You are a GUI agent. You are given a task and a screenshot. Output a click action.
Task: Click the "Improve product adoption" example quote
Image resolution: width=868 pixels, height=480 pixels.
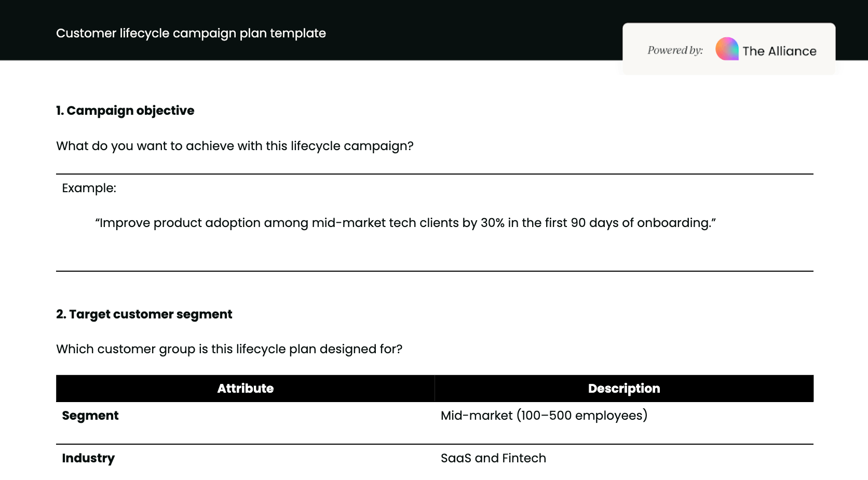coord(405,223)
